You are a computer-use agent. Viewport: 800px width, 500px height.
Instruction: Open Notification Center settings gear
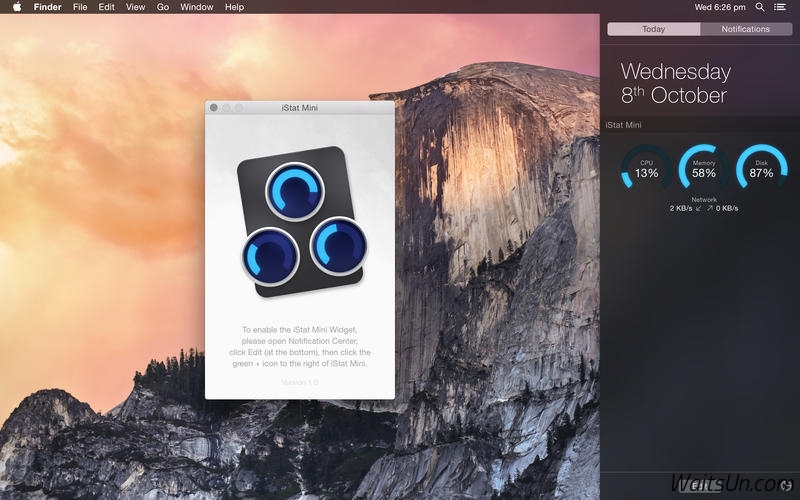pyautogui.click(x=786, y=485)
